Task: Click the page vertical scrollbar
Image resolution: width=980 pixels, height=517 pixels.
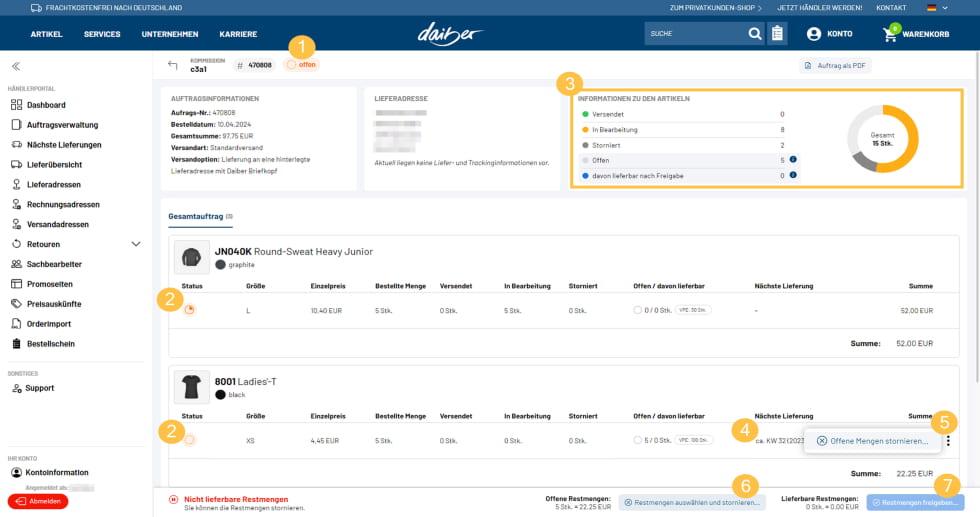Action: pos(976,216)
